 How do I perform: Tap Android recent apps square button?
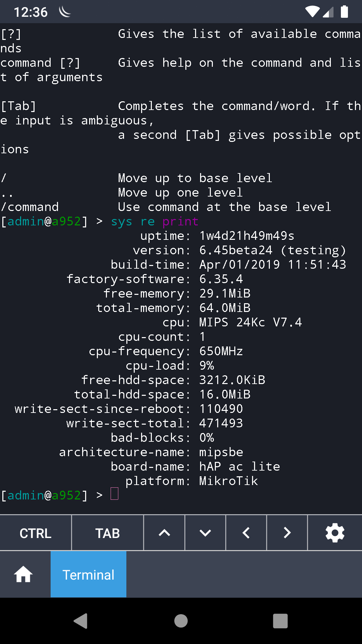pyautogui.click(x=280, y=621)
